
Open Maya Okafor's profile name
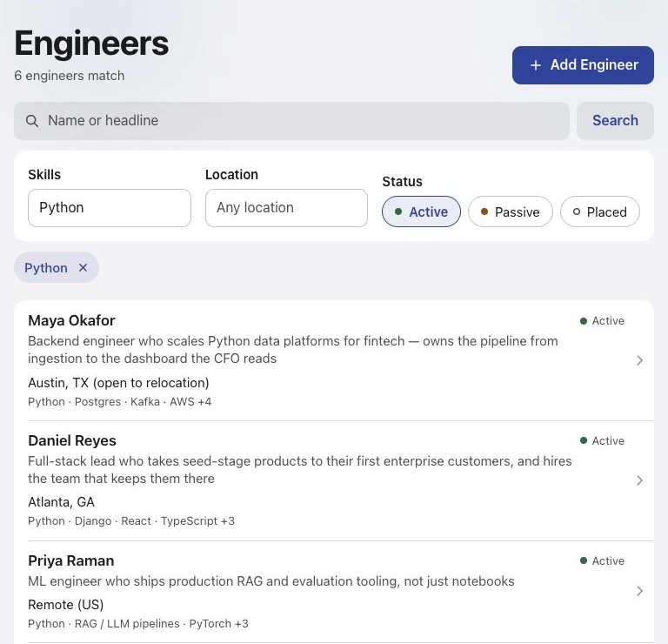point(71,320)
